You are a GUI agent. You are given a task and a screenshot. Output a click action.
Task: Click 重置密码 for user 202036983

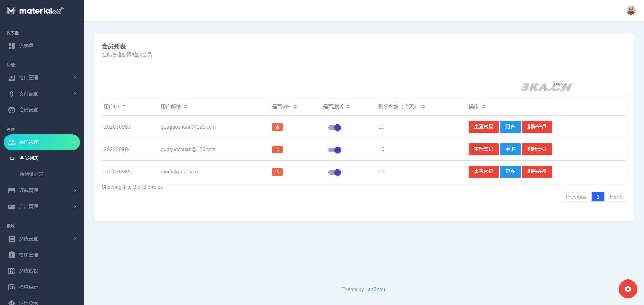tap(483, 127)
